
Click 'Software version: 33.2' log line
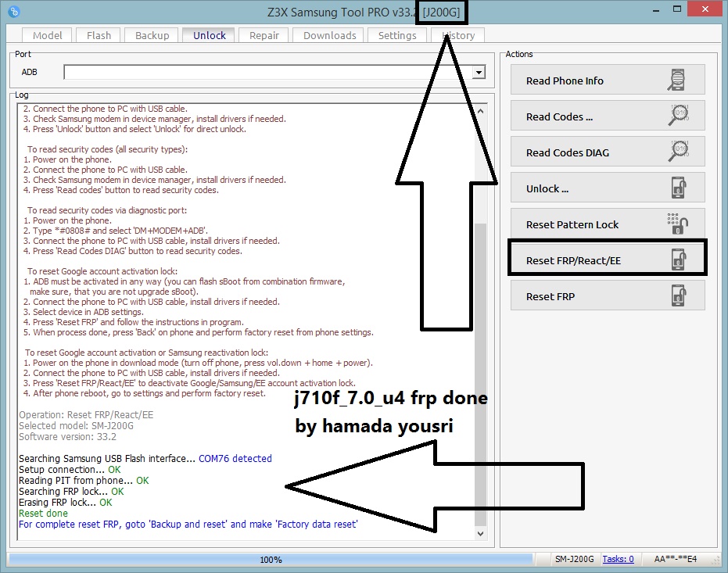coord(68,437)
